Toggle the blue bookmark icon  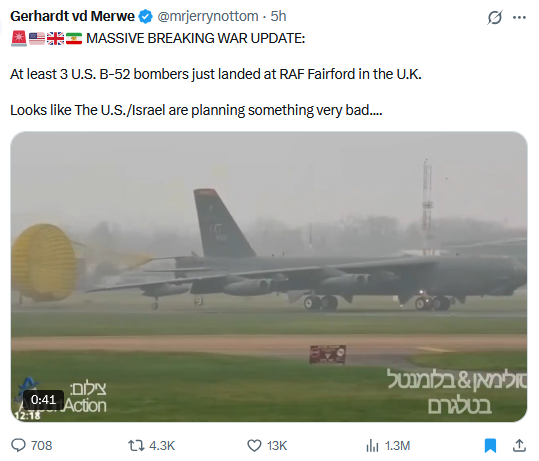coord(491,446)
